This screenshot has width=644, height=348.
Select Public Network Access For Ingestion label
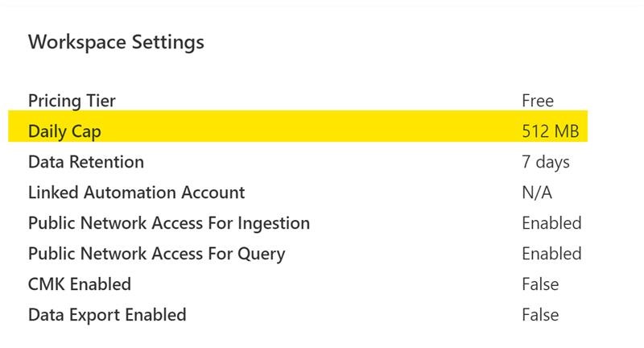[169, 223]
